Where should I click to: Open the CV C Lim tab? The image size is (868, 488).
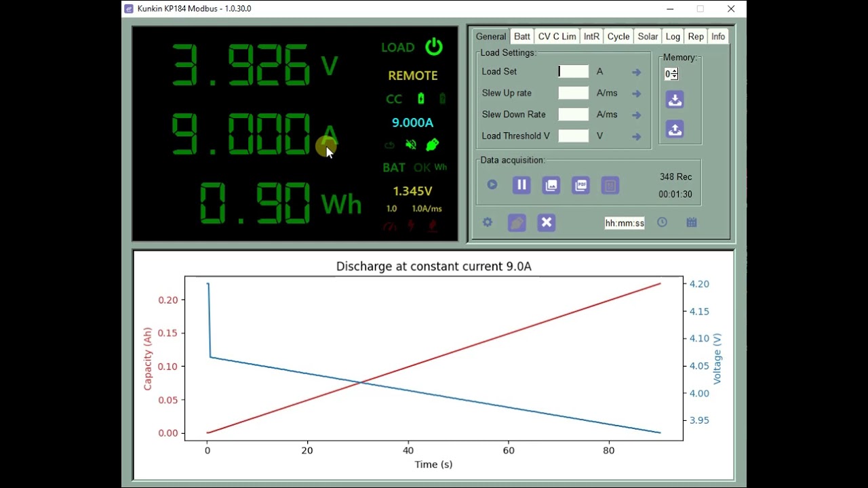pyautogui.click(x=557, y=37)
